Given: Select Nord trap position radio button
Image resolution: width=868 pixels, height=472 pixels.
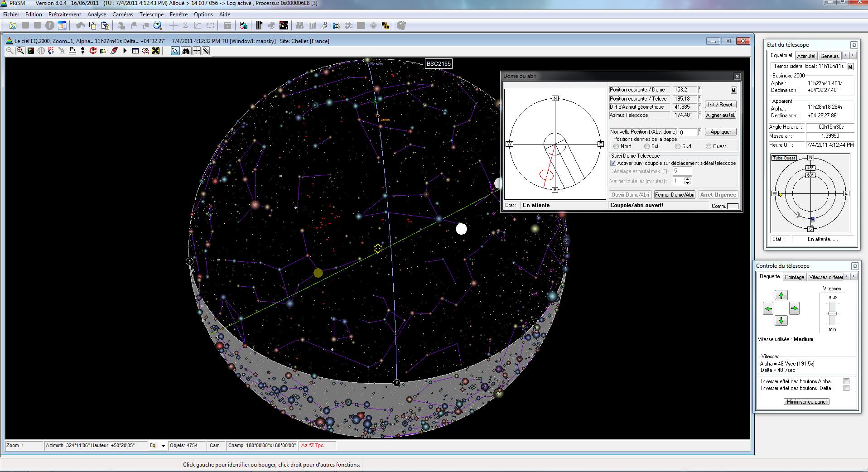Looking at the screenshot, I should pyautogui.click(x=616, y=146).
